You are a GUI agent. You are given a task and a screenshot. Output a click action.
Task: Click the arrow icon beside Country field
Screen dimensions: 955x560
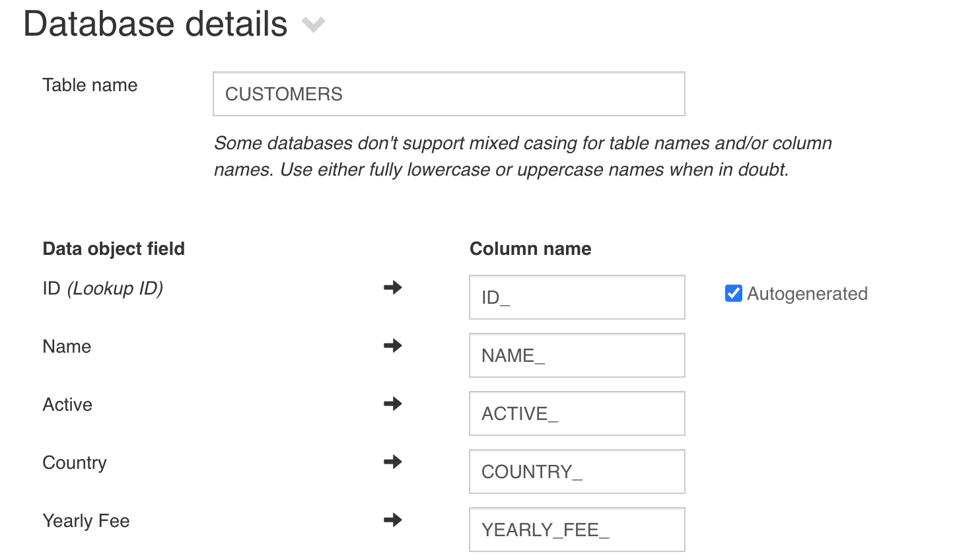(x=393, y=462)
